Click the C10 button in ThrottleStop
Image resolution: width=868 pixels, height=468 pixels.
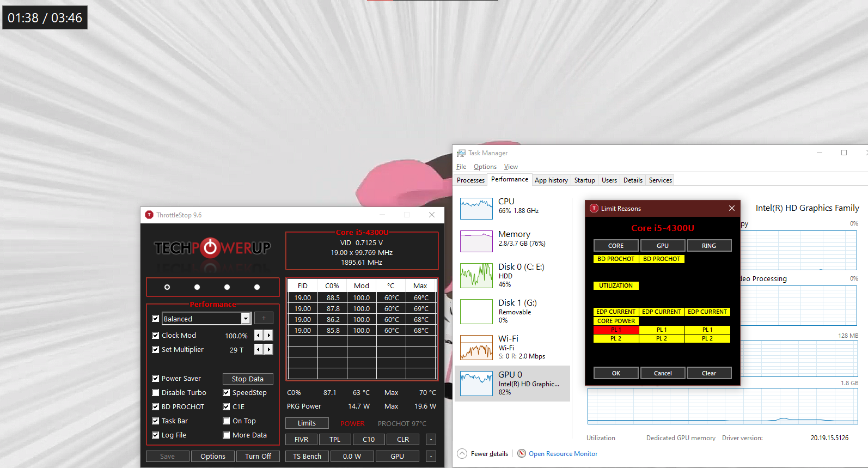(369, 440)
